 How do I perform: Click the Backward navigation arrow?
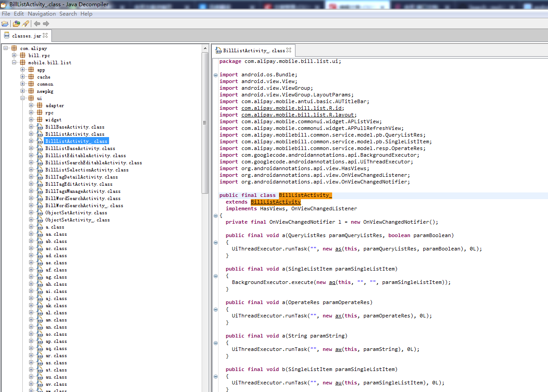point(37,23)
